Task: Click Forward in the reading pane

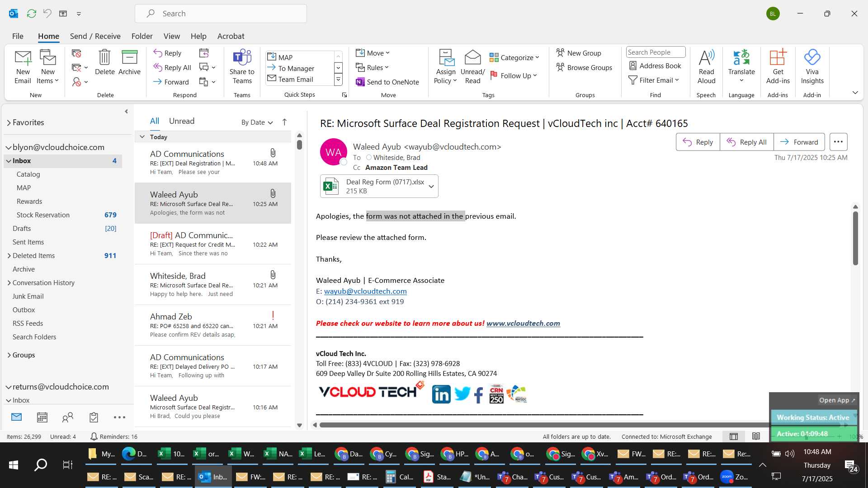Action: click(799, 142)
